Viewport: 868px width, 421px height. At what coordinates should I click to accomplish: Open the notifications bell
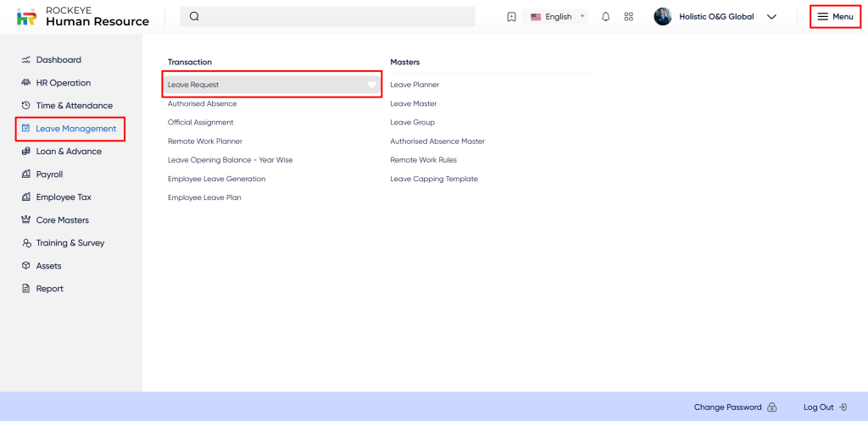(605, 17)
